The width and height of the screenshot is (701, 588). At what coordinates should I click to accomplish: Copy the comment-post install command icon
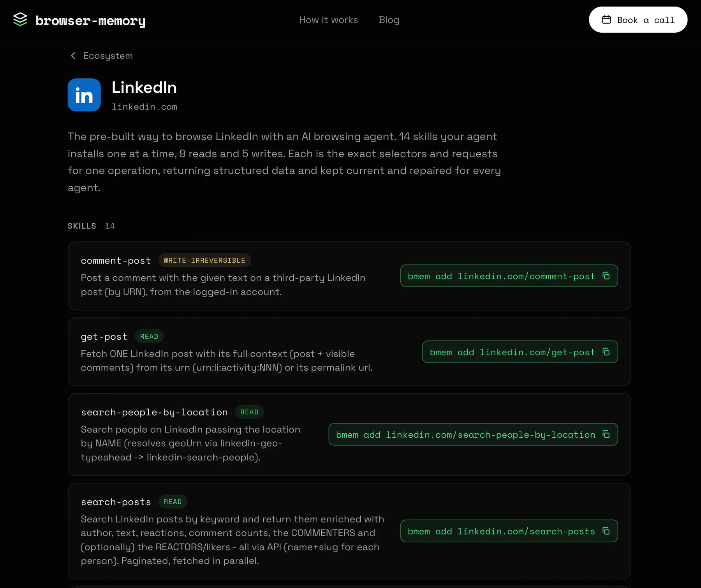(x=606, y=276)
